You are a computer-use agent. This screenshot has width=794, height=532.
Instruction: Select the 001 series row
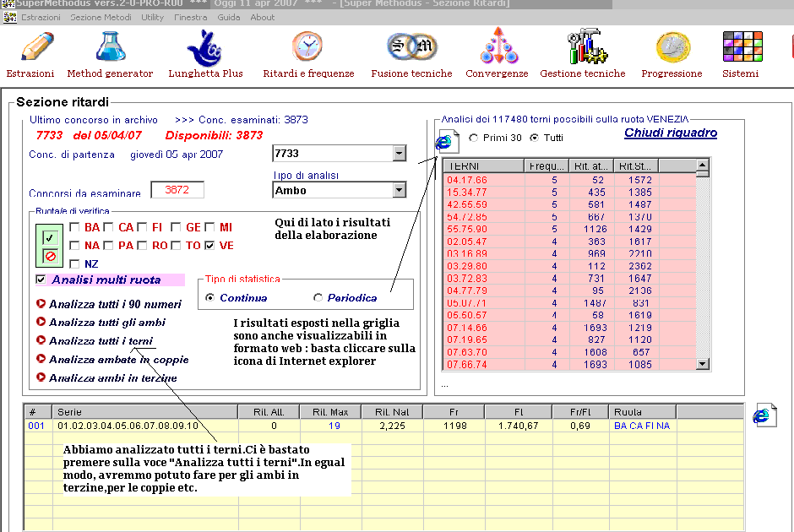click(x=383, y=426)
